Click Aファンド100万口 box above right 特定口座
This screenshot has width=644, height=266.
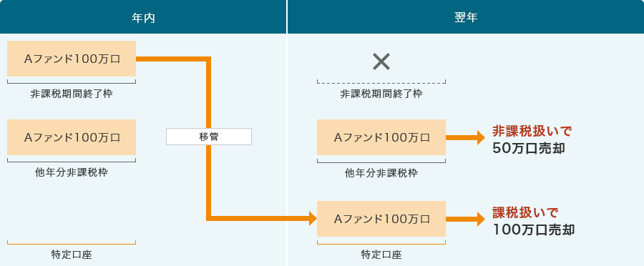pos(381,219)
